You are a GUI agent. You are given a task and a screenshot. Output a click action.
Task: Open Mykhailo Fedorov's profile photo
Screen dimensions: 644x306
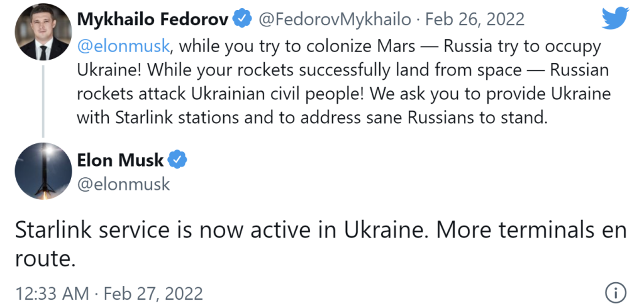point(42,32)
